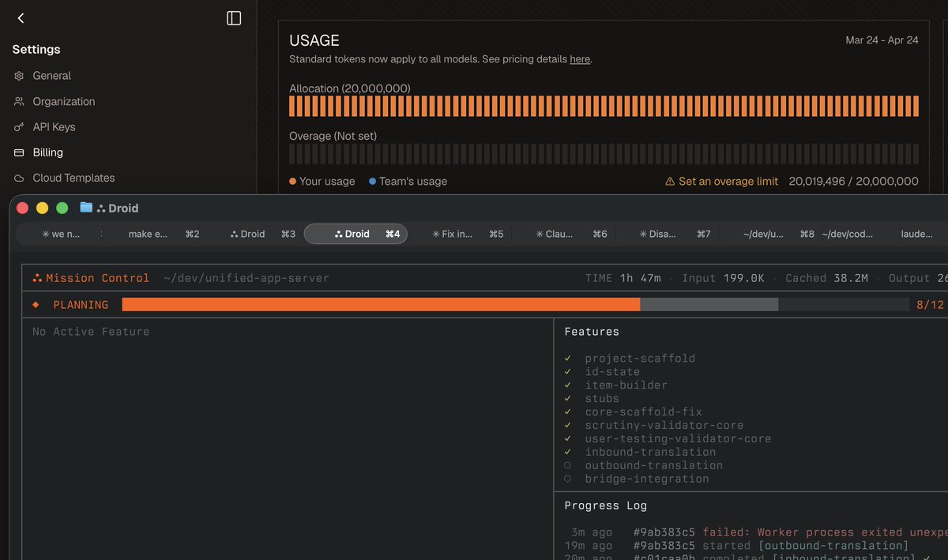This screenshot has width=948, height=560.
Task: Click the item-builder feature row
Action: coord(626,385)
